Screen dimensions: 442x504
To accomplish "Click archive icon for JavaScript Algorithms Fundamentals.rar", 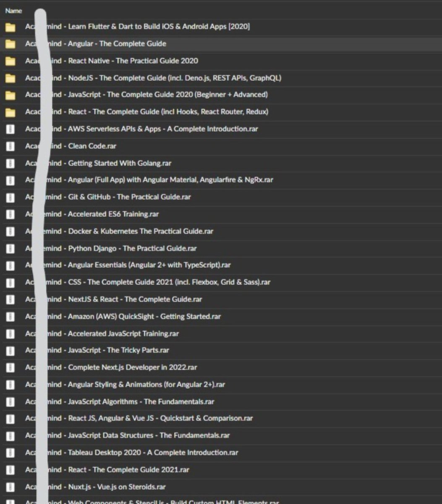I will 10,402.
